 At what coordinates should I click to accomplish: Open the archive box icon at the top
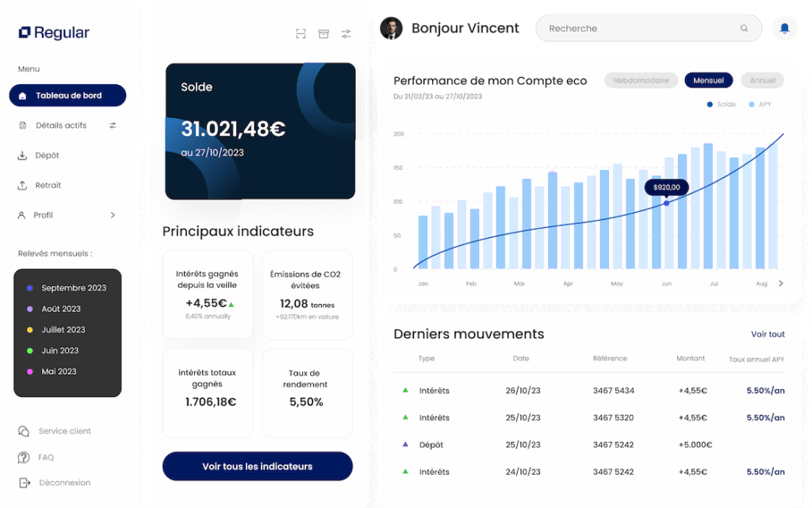pos(324,33)
